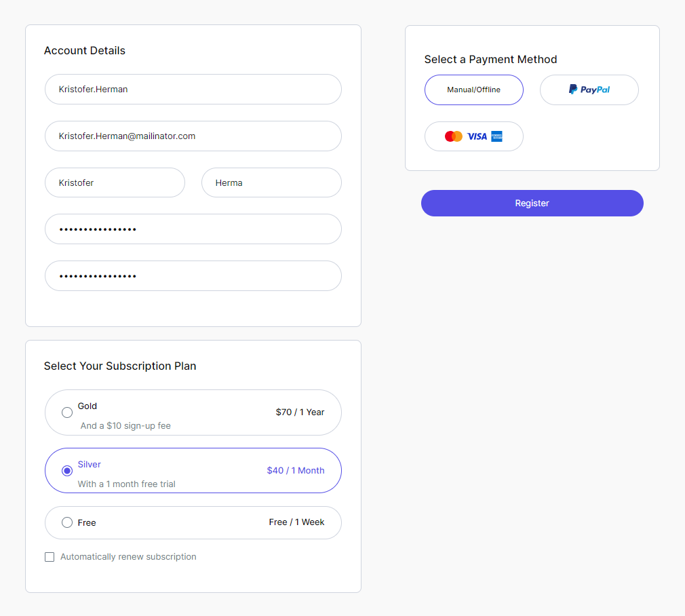Click the "Free / 1 Week" duration label
Image resolution: width=685 pixels, height=616 pixels.
tap(296, 522)
